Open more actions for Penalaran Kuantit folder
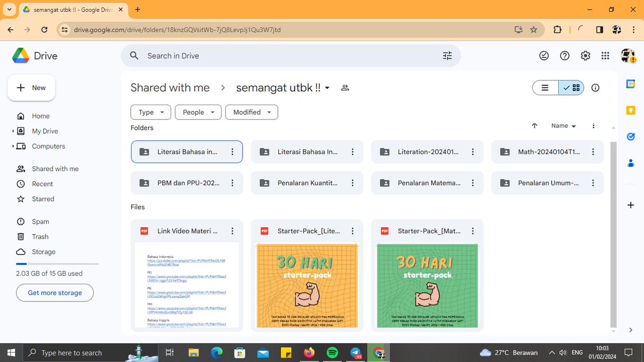644x362 pixels. tap(353, 183)
